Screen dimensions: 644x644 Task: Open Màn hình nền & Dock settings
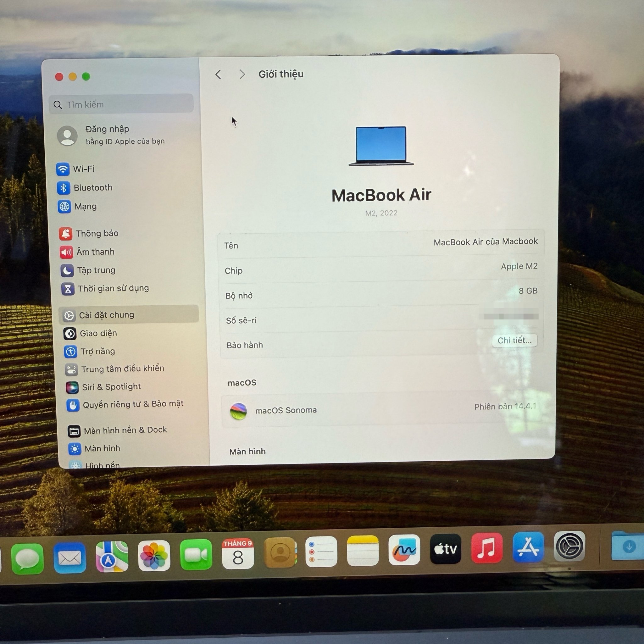[117, 430]
